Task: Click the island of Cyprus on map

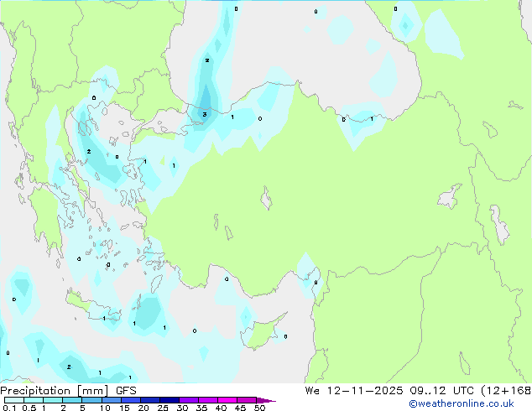Action: pyautogui.click(x=261, y=334)
